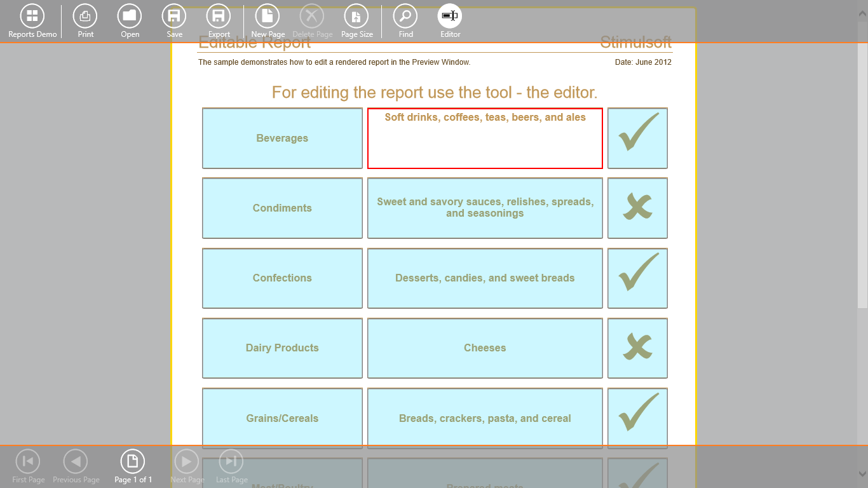Click the Delete Page icon
Image resolution: width=868 pixels, height=488 pixels.
(x=312, y=17)
